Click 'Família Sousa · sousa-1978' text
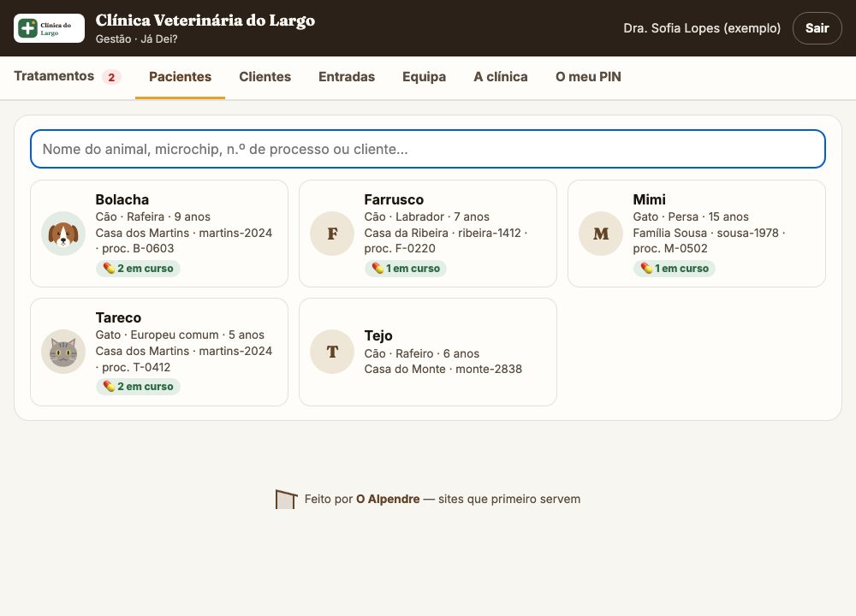Screen dimensions: 856x616 click(706, 233)
